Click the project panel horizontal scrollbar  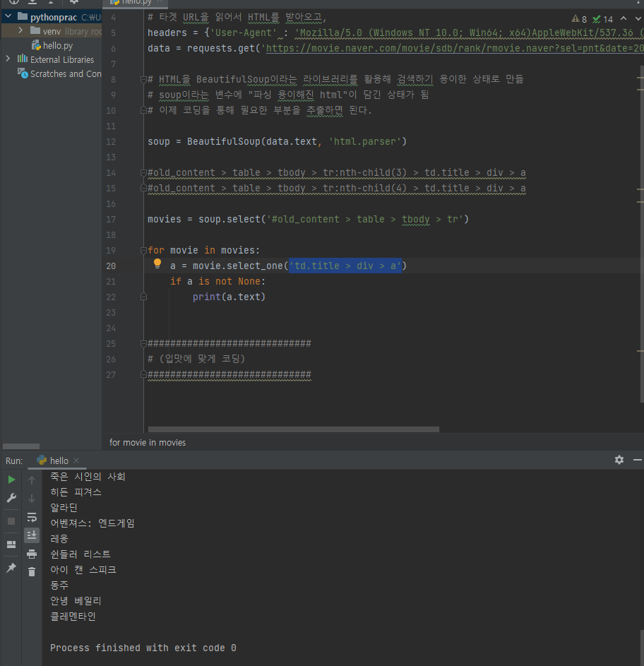[x=20, y=446]
